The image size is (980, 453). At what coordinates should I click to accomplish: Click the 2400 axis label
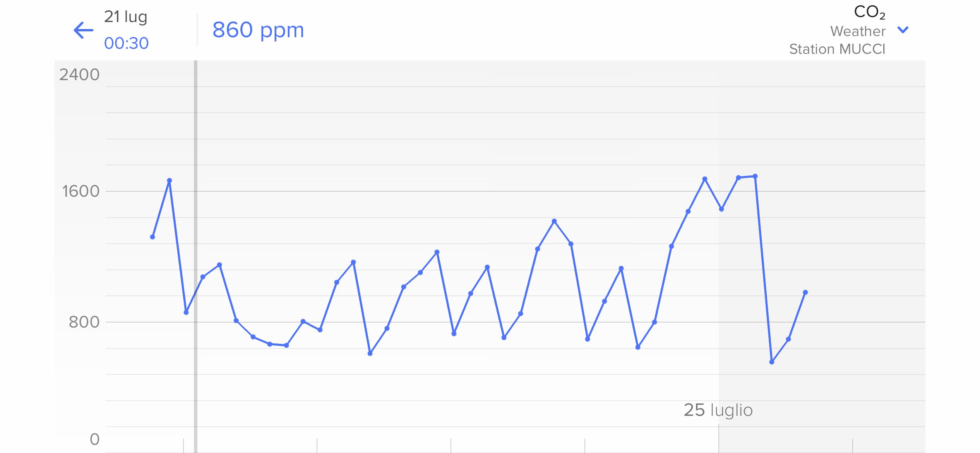point(79,75)
